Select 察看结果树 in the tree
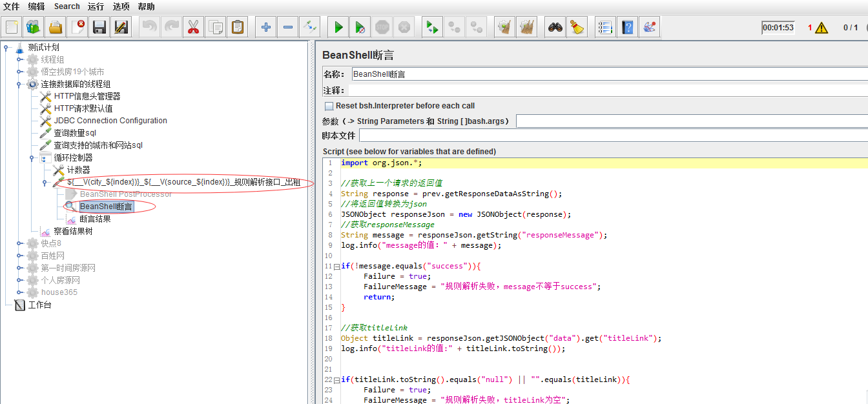The height and width of the screenshot is (404, 868). (73, 231)
